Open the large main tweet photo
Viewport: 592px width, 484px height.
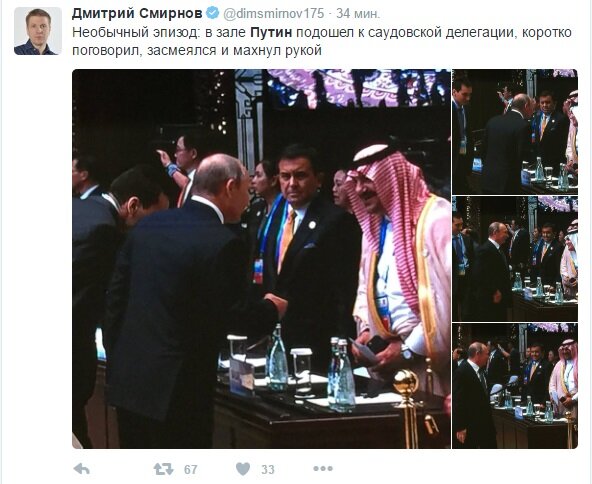coord(261,259)
